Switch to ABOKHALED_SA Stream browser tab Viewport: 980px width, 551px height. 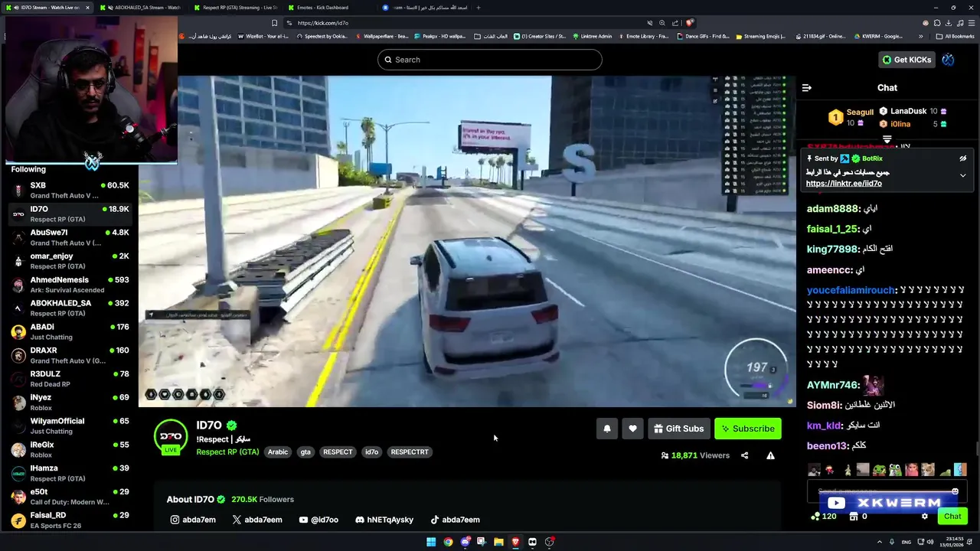[x=142, y=8]
